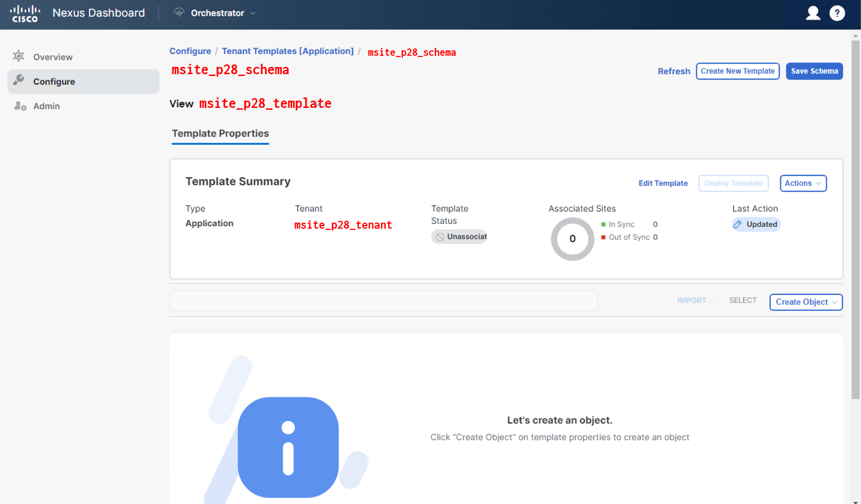Click the object search input field
861x504 pixels.
tap(383, 301)
